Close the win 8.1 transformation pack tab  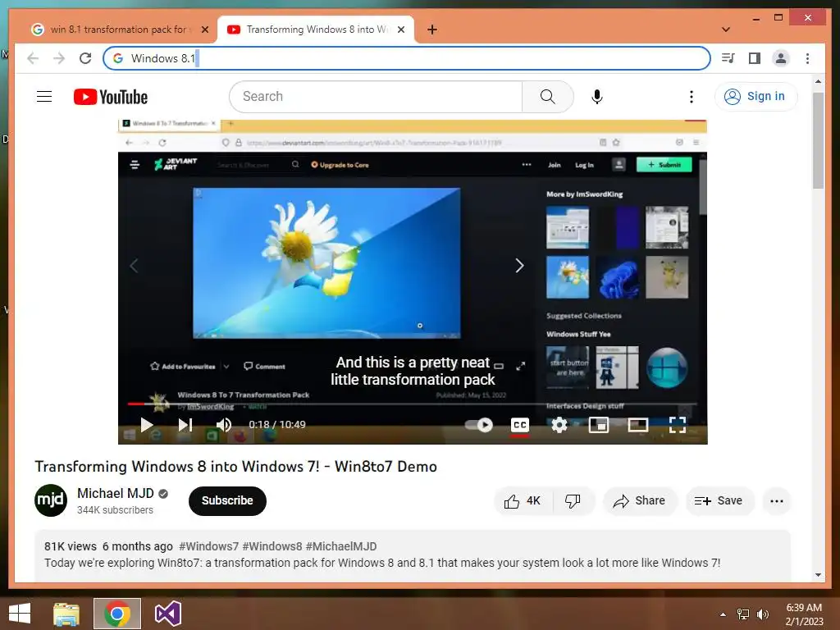click(x=204, y=30)
